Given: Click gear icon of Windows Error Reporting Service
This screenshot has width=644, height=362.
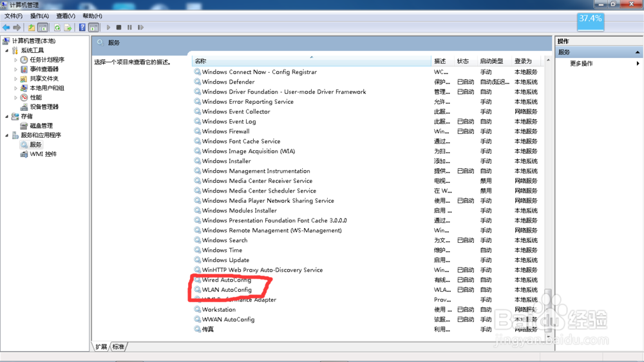Looking at the screenshot, I should (x=198, y=102).
